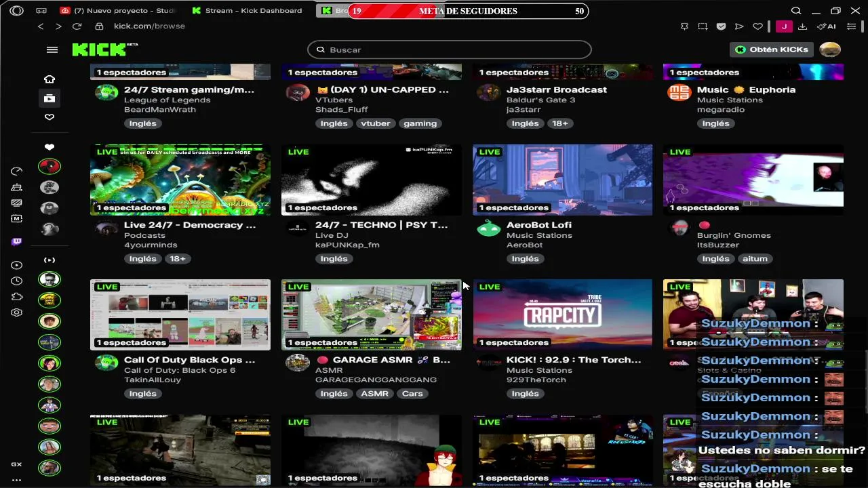Click the recommended live broadcast icon

click(50, 260)
